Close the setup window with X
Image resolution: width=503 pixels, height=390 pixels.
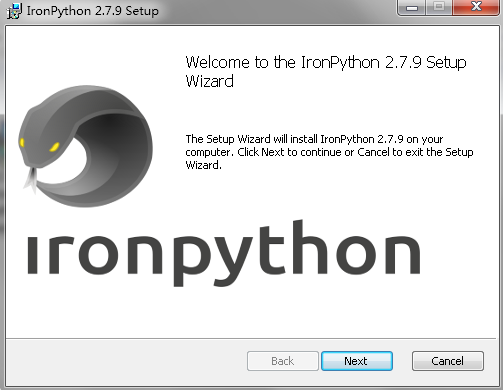pyautogui.click(x=476, y=7)
